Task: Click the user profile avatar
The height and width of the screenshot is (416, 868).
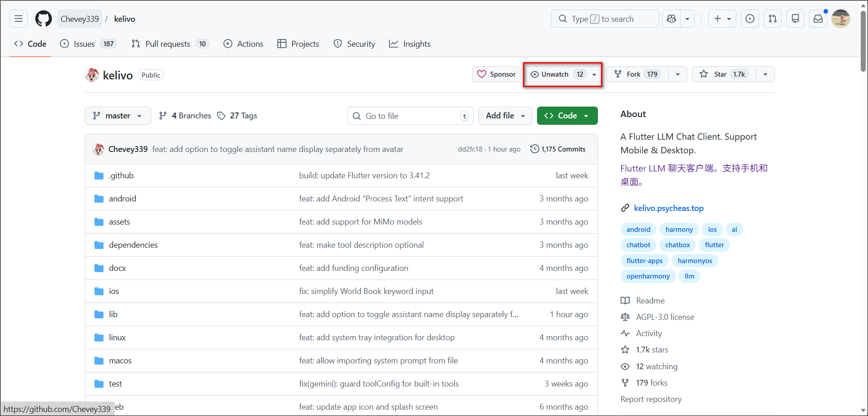Action: 840,19
